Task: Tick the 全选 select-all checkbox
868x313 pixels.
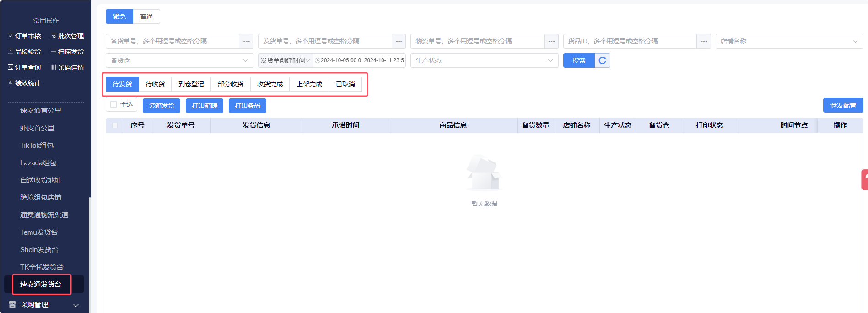Action: (113, 104)
